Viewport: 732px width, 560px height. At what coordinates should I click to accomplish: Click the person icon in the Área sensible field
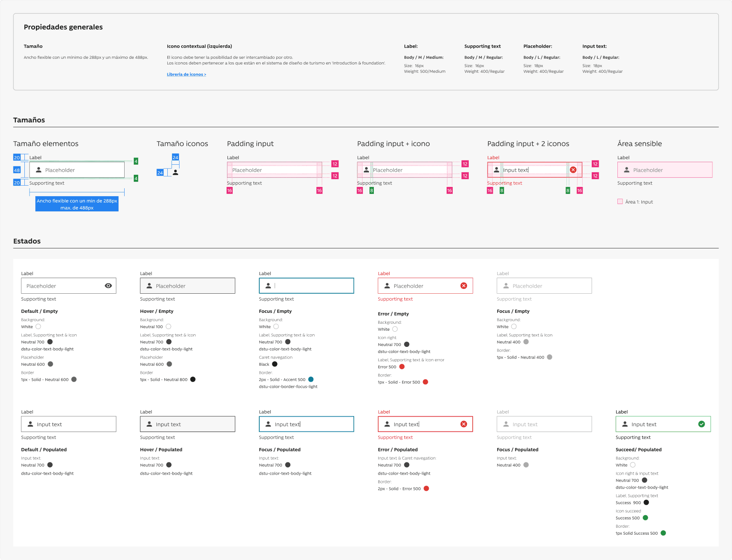click(627, 170)
